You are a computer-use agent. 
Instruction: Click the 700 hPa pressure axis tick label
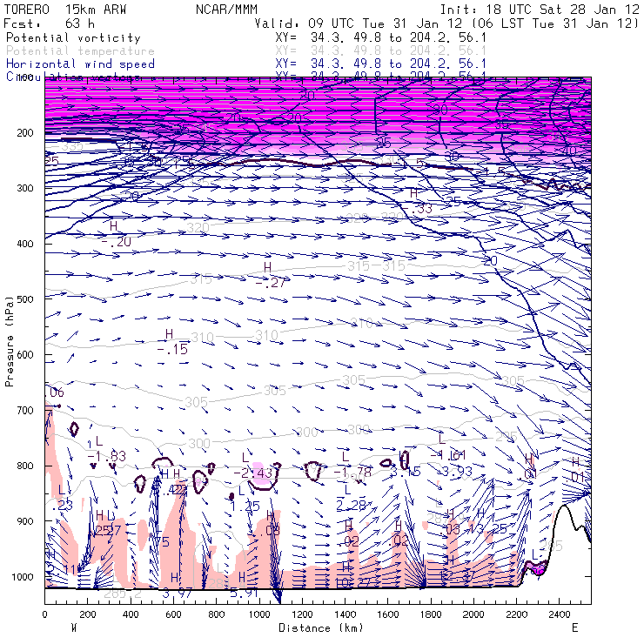click(24, 410)
